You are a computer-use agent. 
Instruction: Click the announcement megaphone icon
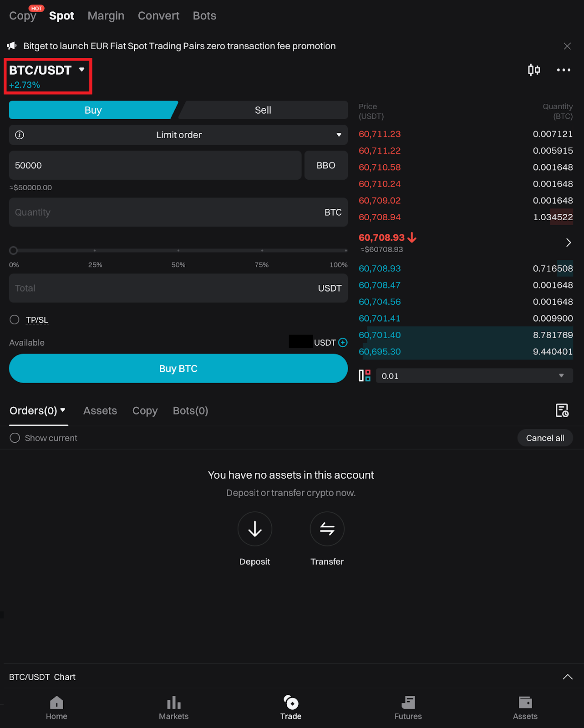click(12, 46)
